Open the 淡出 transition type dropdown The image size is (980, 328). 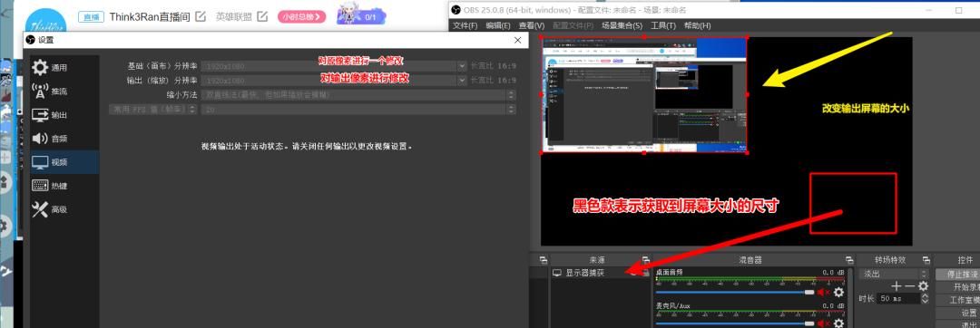[894, 274]
